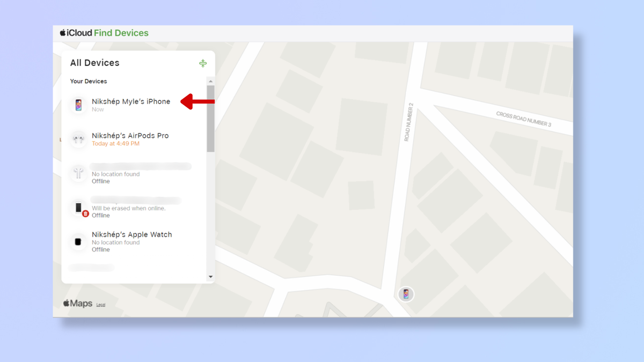Click the AirPods Pro device icon
Viewport: 644px width, 362px height.
[x=78, y=139]
